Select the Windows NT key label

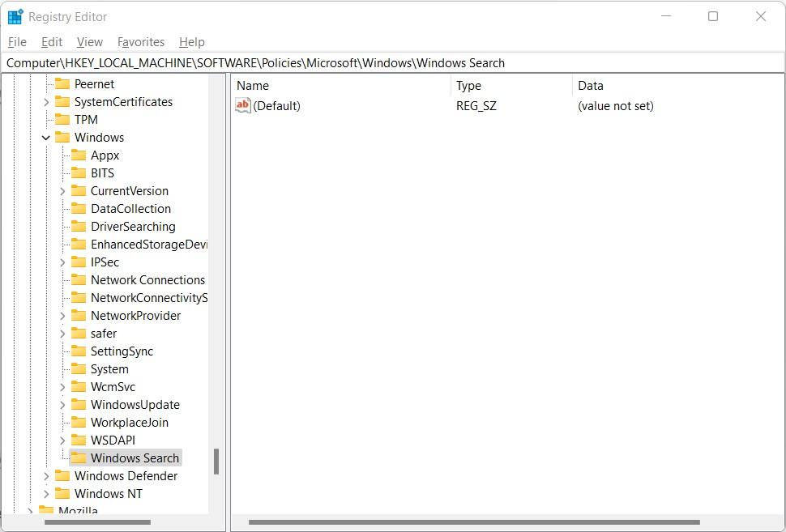[x=109, y=493]
